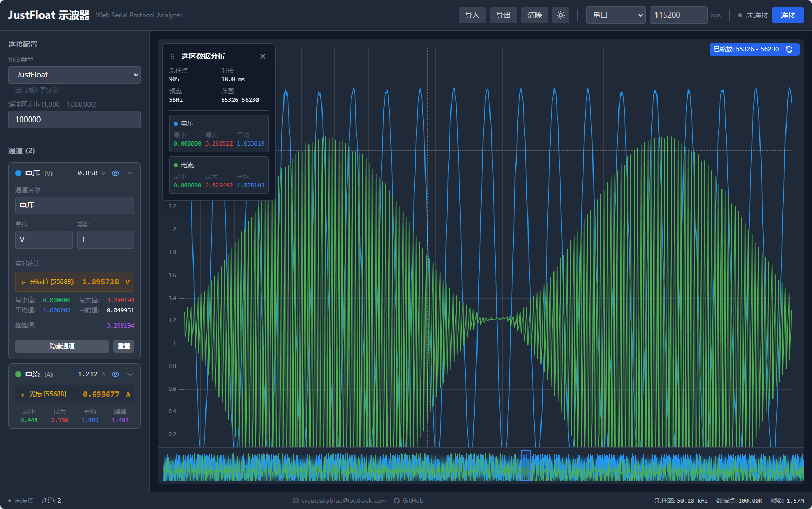Open the 串口 connection type dropdown

click(615, 15)
